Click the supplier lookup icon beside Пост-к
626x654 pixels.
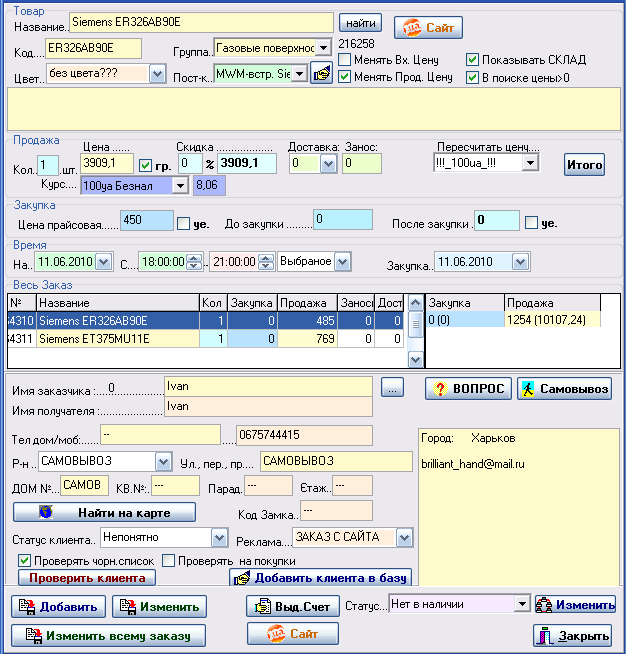[x=321, y=73]
